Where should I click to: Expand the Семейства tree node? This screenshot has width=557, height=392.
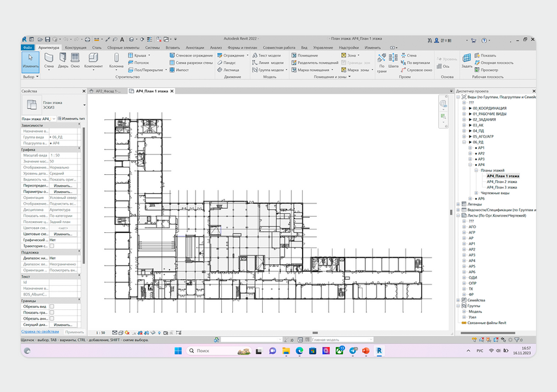pos(458,300)
